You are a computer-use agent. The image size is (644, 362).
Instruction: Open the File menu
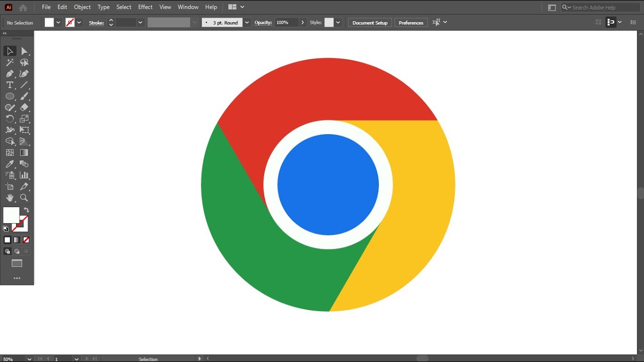[46, 7]
